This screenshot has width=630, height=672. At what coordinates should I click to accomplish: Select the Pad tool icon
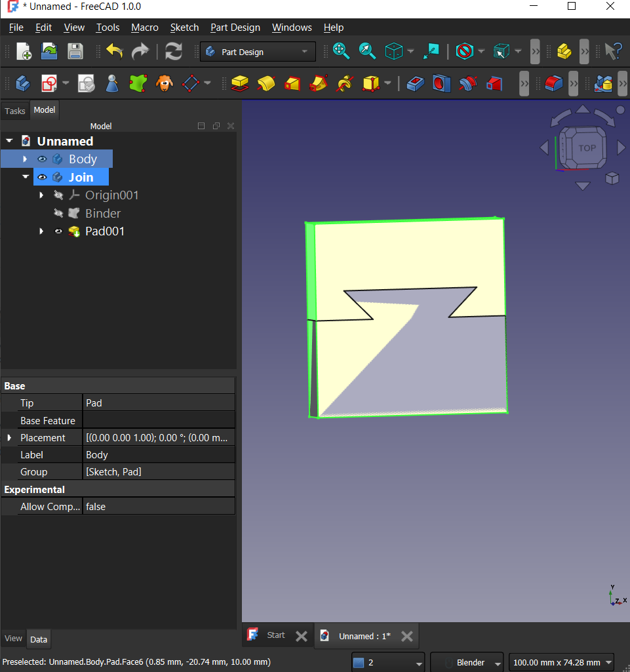click(x=240, y=83)
